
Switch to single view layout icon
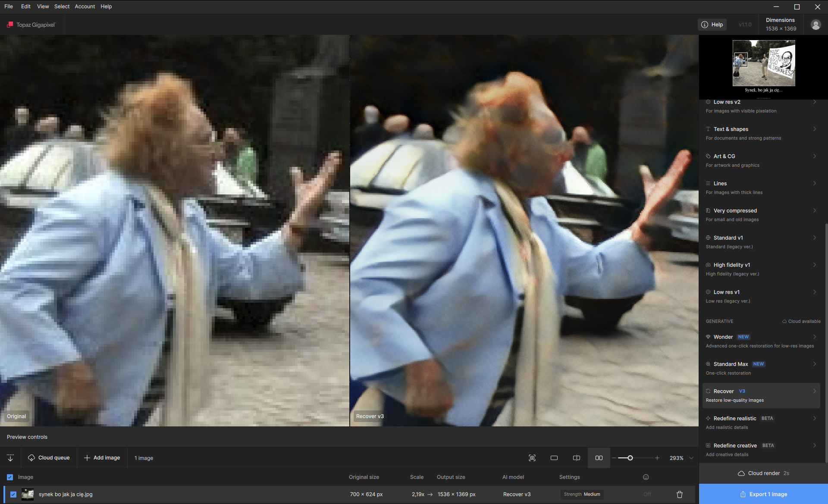[554, 458]
